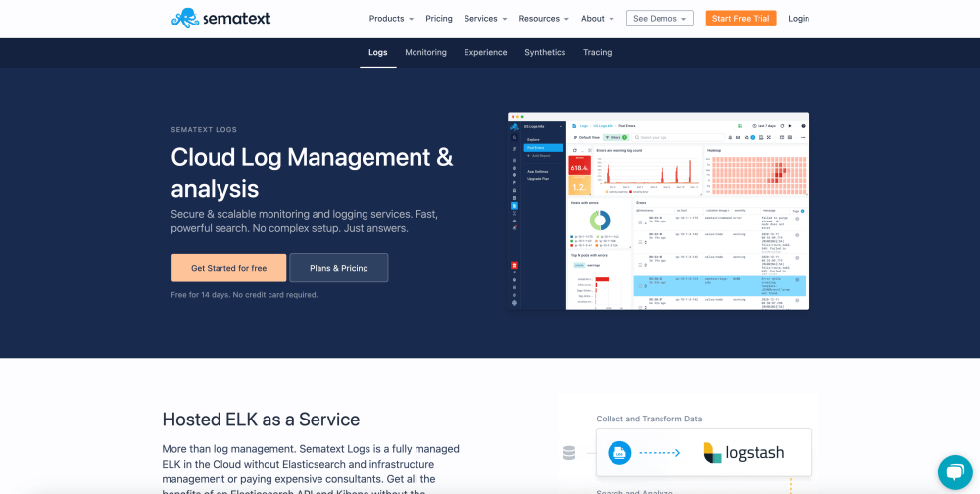Click the gray database stack icon
Viewport: 980px width, 494px height.
569,453
